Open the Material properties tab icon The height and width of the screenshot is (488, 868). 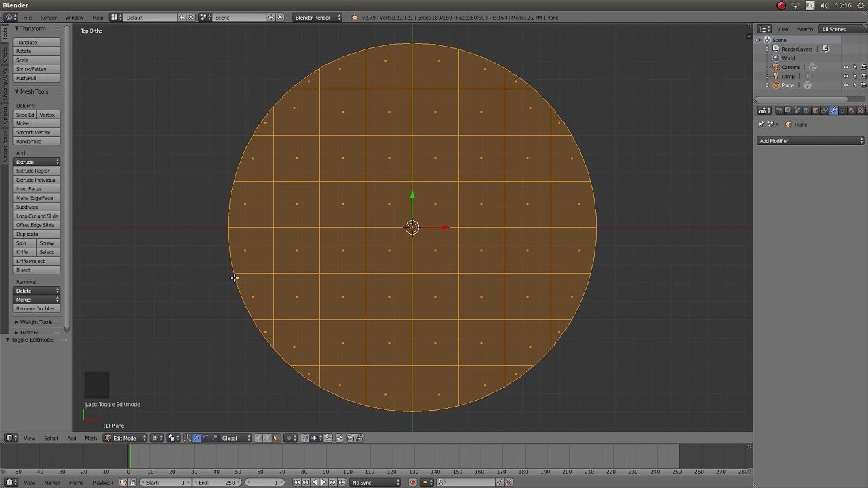point(851,110)
